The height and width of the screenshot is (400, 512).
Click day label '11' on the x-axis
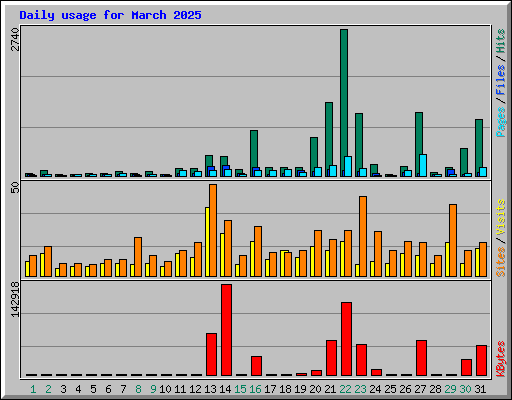[180, 389]
